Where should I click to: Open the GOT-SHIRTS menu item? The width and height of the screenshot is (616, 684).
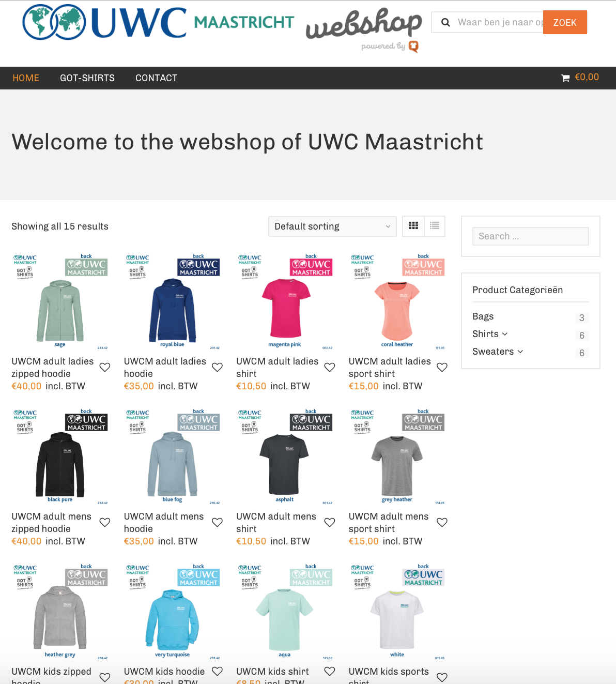point(87,78)
